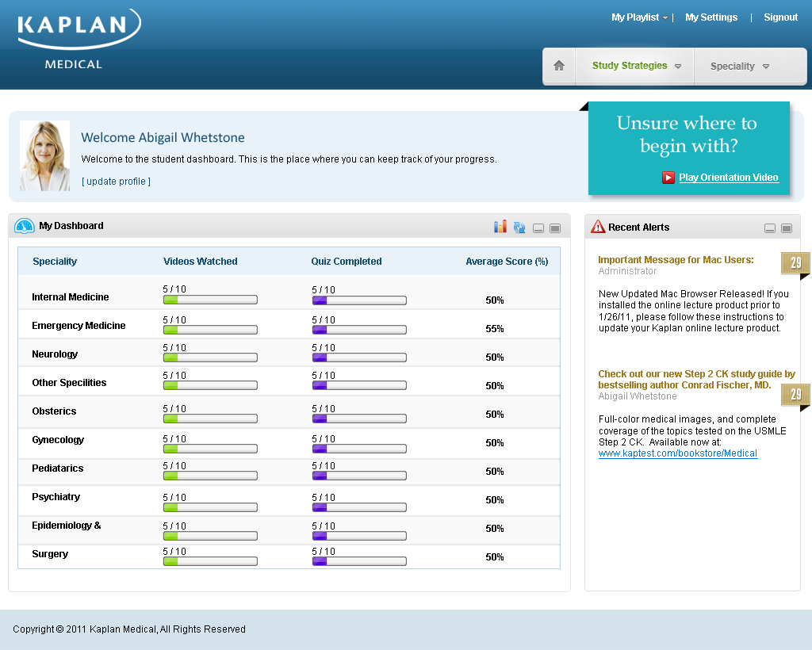Click Abigail Whetstone's profile photo

(45, 155)
